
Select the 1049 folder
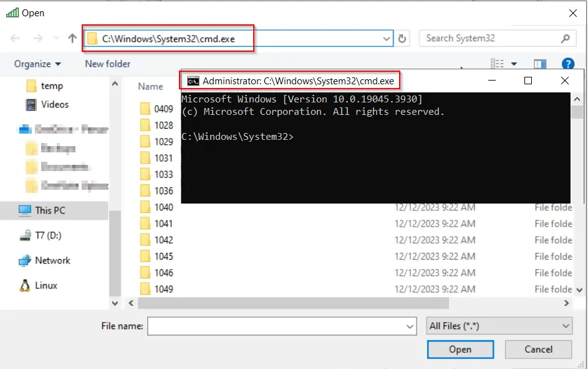163,290
